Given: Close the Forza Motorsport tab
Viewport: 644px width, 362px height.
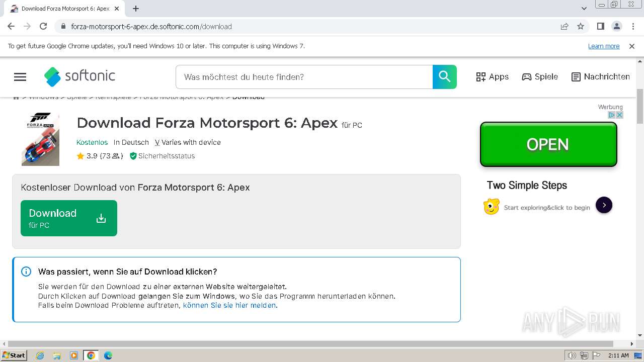Looking at the screenshot, I should point(117,9).
